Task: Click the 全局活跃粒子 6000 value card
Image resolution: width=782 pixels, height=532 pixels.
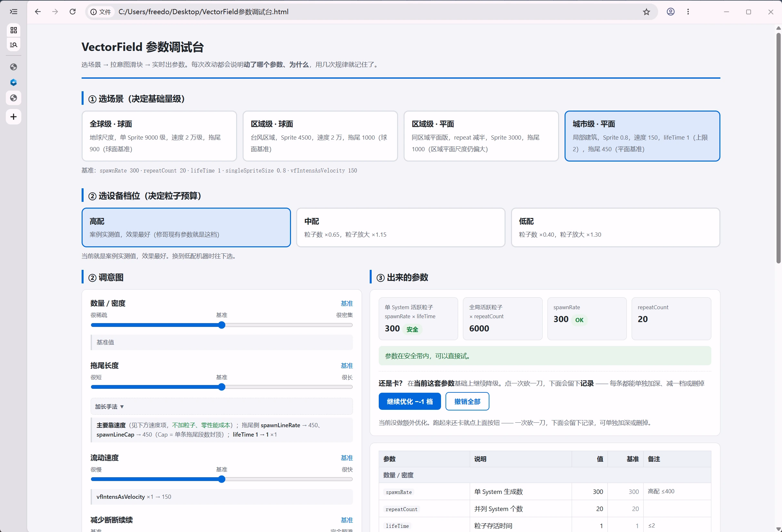Action: (x=502, y=319)
